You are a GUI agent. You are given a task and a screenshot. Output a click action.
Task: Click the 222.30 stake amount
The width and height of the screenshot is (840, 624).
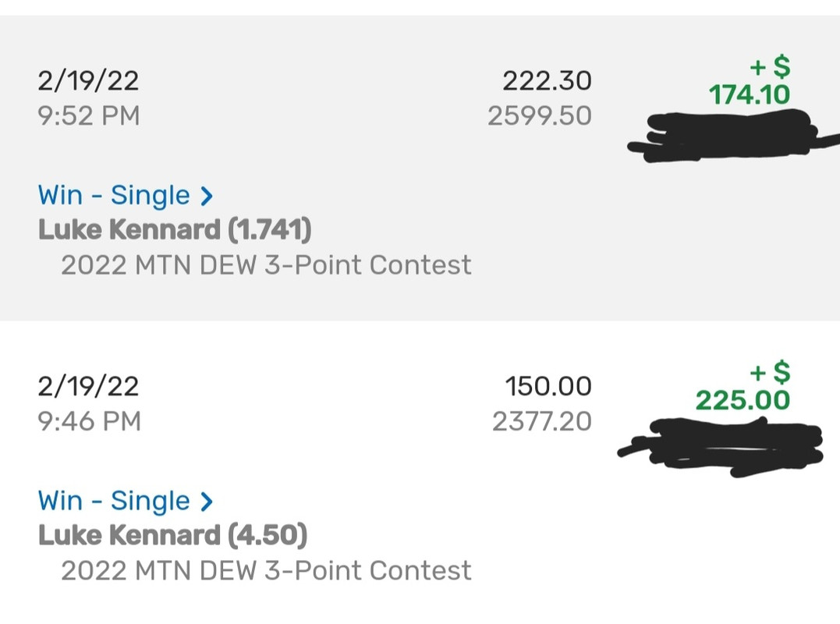[x=547, y=80]
